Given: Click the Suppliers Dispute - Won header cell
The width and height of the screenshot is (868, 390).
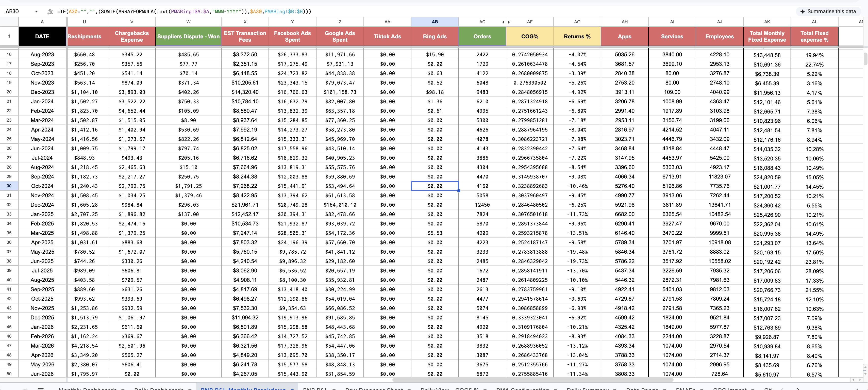Looking at the screenshot, I should point(188,36).
